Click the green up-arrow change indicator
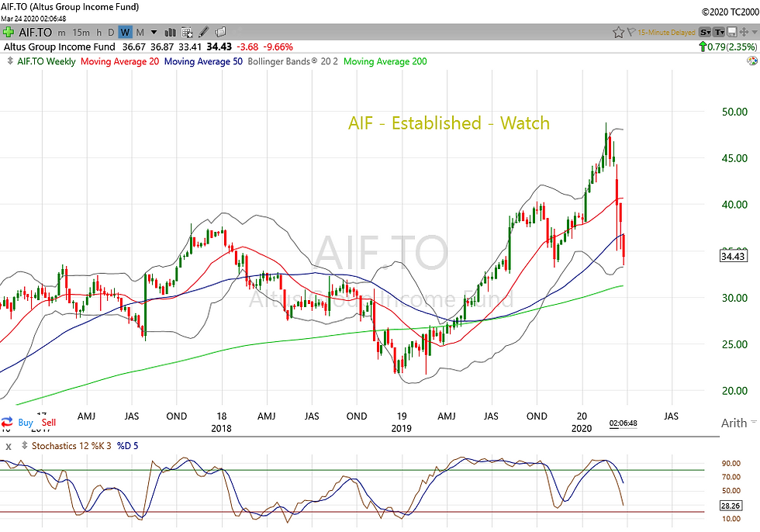 click(703, 47)
